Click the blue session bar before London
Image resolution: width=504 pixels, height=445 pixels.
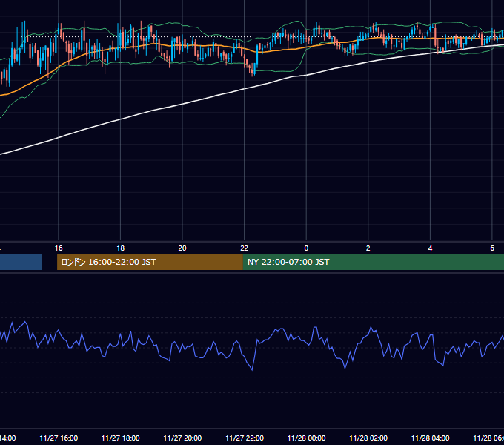pos(21,262)
